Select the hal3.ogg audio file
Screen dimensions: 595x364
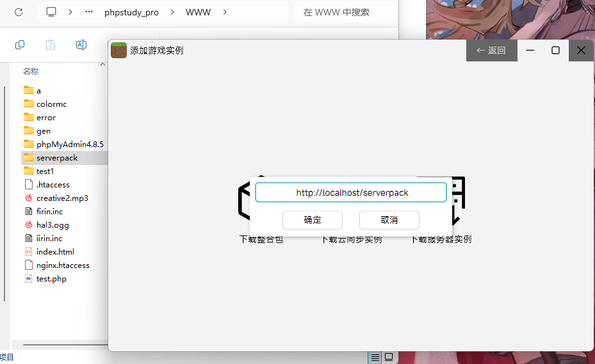pyautogui.click(x=52, y=225)
